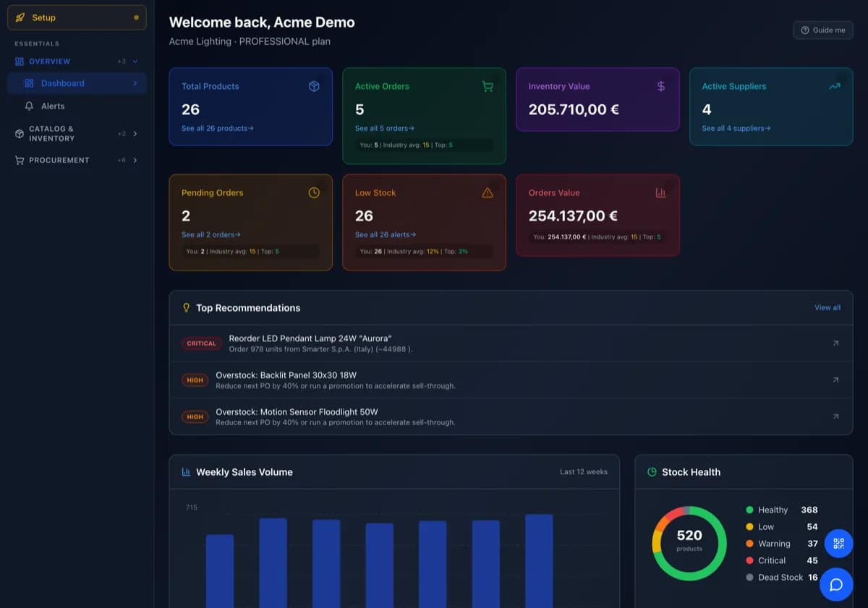Viewport: 868px width, 608px height.
Task: Click the Dashboard grid icon in sidebar
Action: pos(29,83)
